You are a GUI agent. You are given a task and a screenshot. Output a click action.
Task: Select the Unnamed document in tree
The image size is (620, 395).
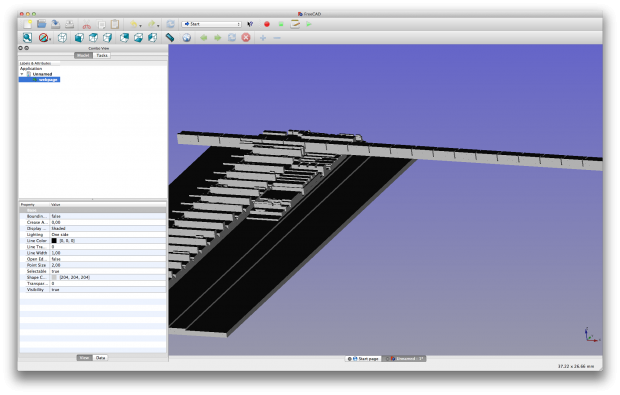pyautogui.click(x=42, y=74)
